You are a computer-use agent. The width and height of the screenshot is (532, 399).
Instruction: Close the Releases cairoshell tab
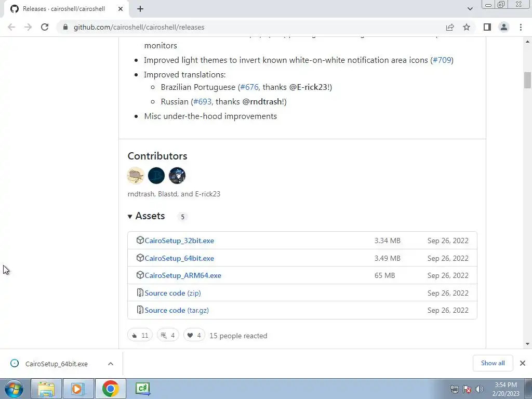coord(120,9)
